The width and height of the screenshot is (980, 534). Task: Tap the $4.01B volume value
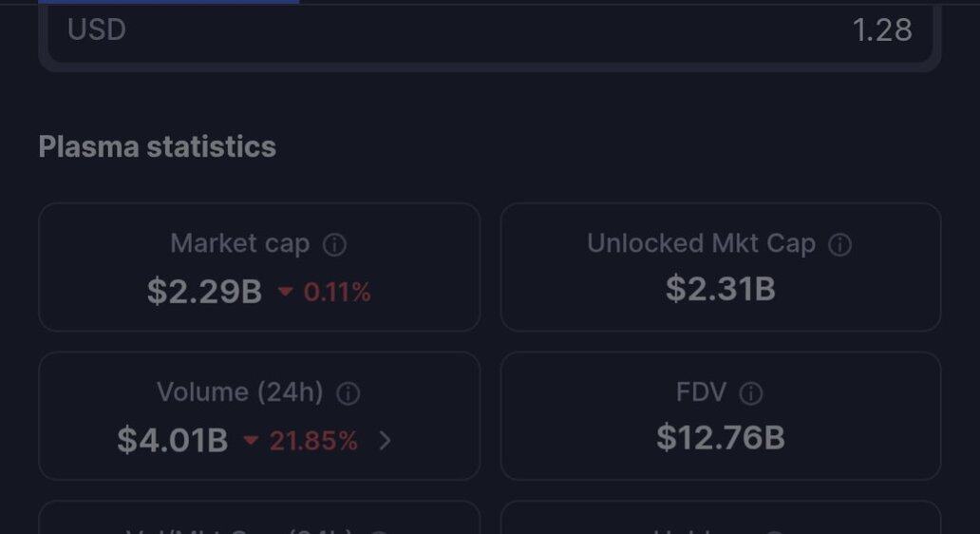click(x=173, y=440)
